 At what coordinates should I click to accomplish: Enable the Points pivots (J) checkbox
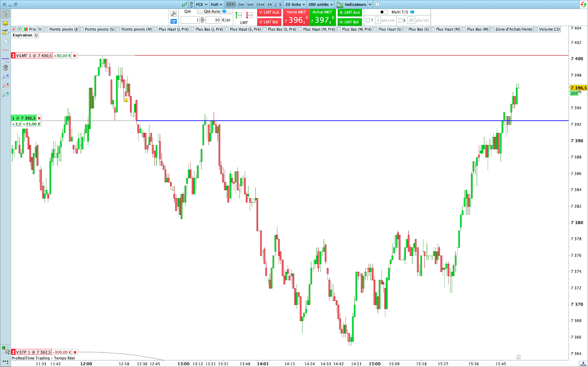pos(46,29)
